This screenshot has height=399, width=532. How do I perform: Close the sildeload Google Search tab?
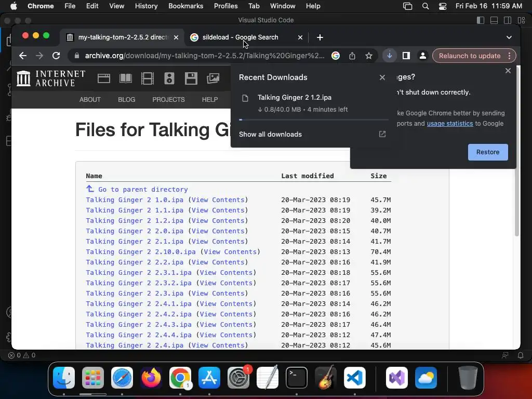coord(300,37)
